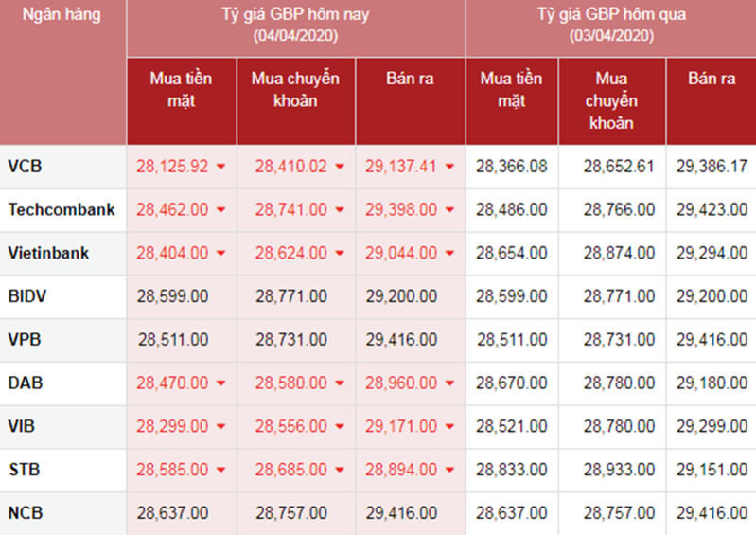Select the cell showing 29,386.17
This screenshot has width=756, height=535.
712,167
